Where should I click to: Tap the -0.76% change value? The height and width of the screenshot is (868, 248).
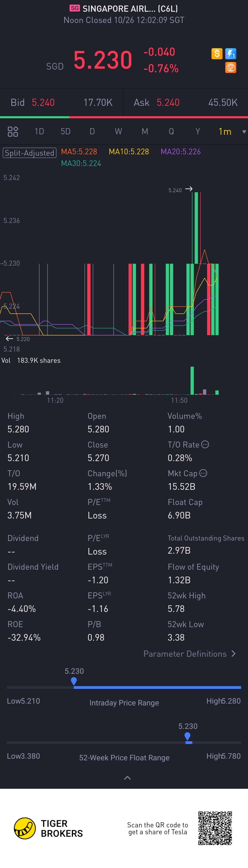(x=161, y=68)
